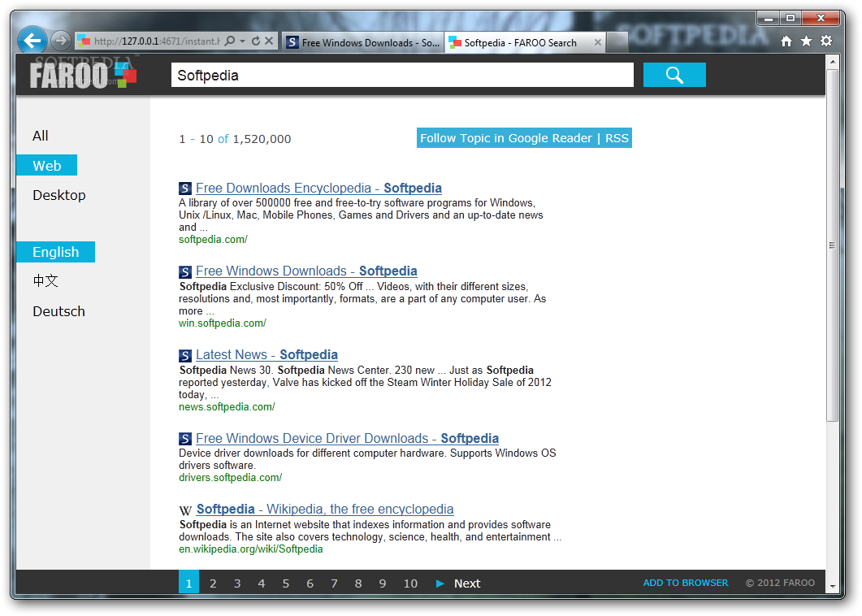The width and height of the screenshot is (862, 616).
Task: Click the browser Home icon
Action: coord(786,41)
